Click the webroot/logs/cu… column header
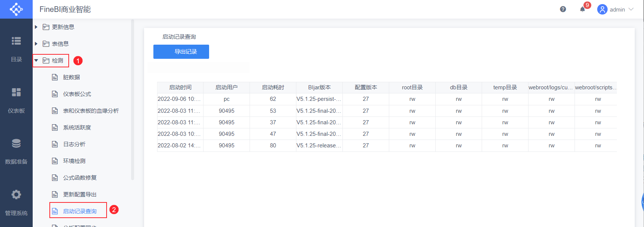Viewport: 644px width, 227px height. (x=552, y=87)
